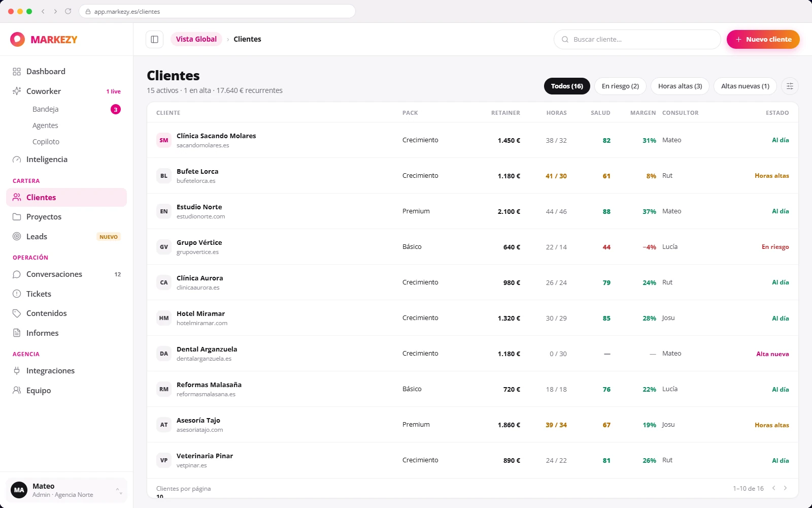Open the table filter settings icon
Viewport: 812px width, 508px height.
790,86
